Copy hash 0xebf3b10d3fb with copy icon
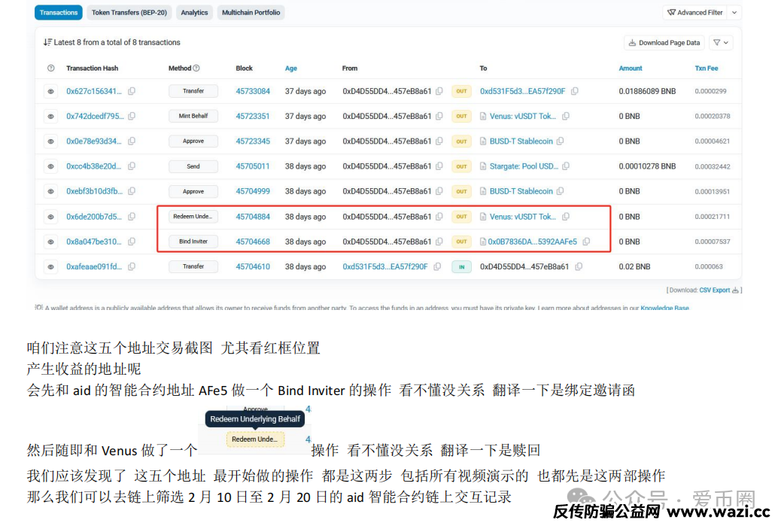Image resolution: width=781 pixels, height=532 pixels. click(x=132, y=191)
